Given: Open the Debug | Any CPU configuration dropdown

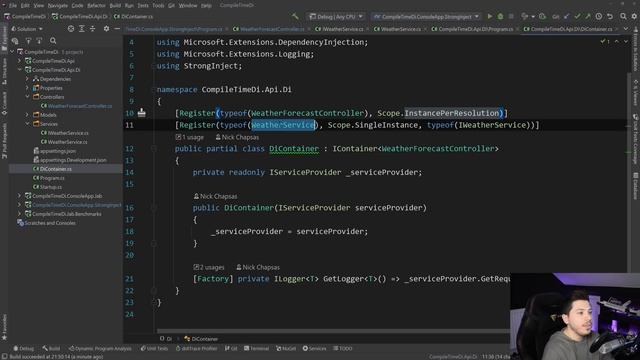Looking at the screenshot, I should tap(336, 17).
